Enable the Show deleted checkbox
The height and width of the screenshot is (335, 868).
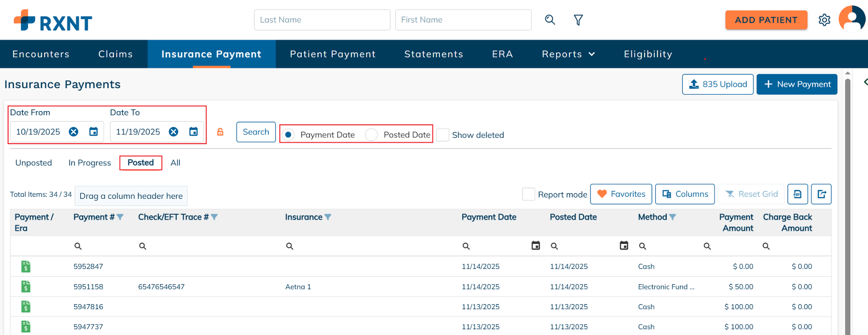click(443, 135)
